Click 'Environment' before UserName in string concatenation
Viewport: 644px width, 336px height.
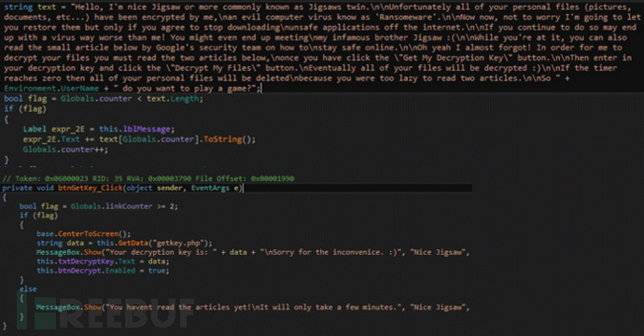tap(31, 89)
